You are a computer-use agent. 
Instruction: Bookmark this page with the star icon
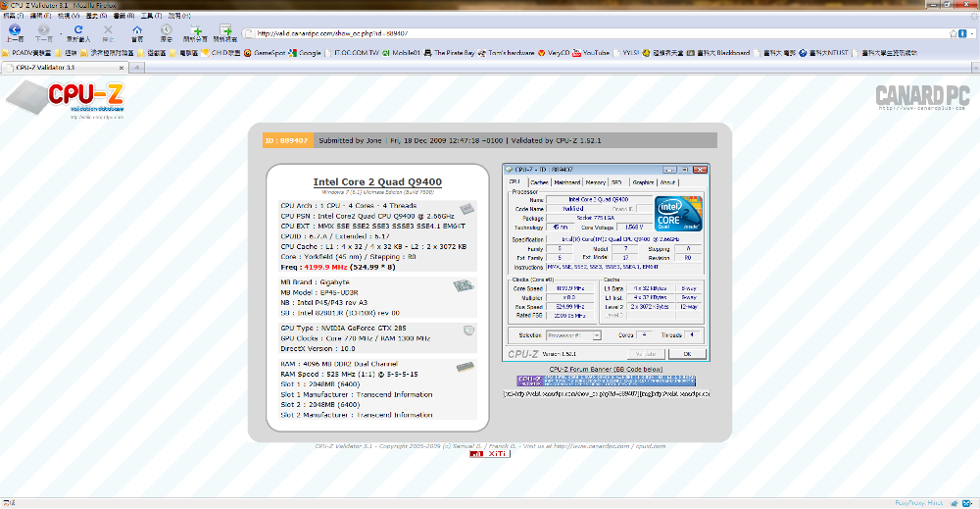954,33
